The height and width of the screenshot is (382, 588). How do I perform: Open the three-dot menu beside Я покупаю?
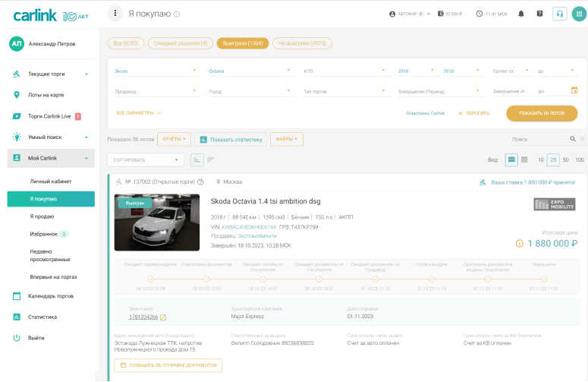[115, 14]
